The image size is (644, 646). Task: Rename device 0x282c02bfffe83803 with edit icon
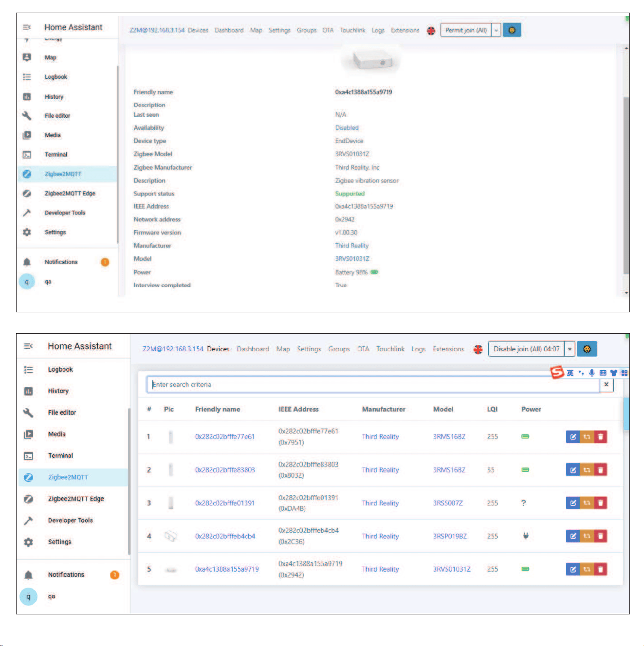pyautogui.click(x=573, y=470)
